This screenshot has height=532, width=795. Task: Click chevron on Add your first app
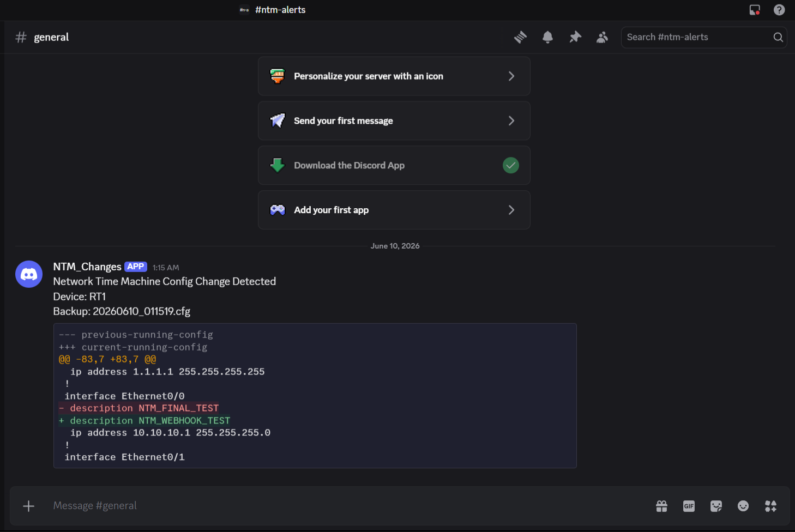(511, 210)
